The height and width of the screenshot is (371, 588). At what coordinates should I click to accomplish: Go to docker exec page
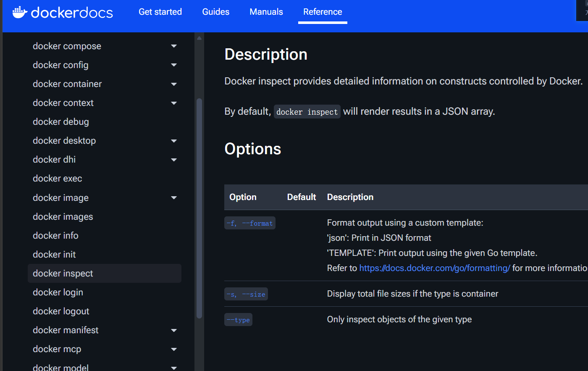coord(58,179)
